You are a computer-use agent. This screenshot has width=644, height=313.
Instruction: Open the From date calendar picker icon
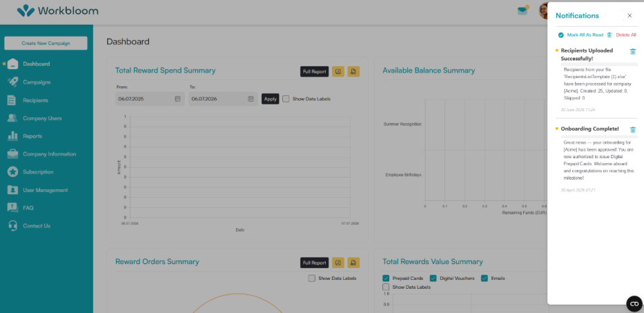tap(177, 99)
